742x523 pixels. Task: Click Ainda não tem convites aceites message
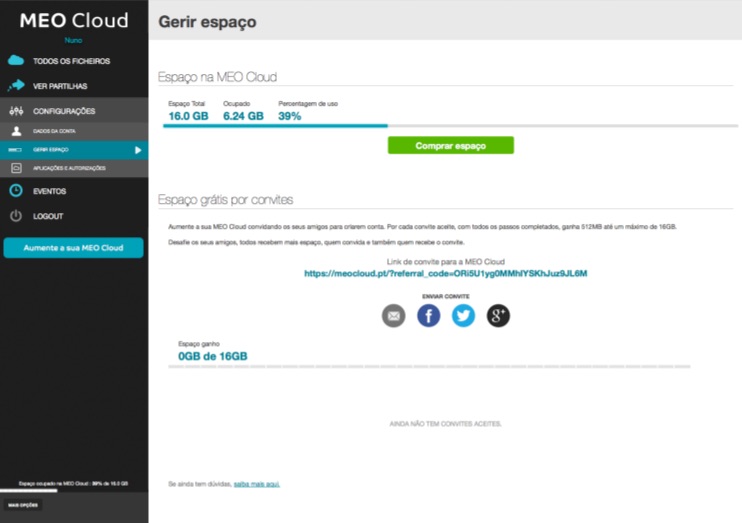[445, 424]
